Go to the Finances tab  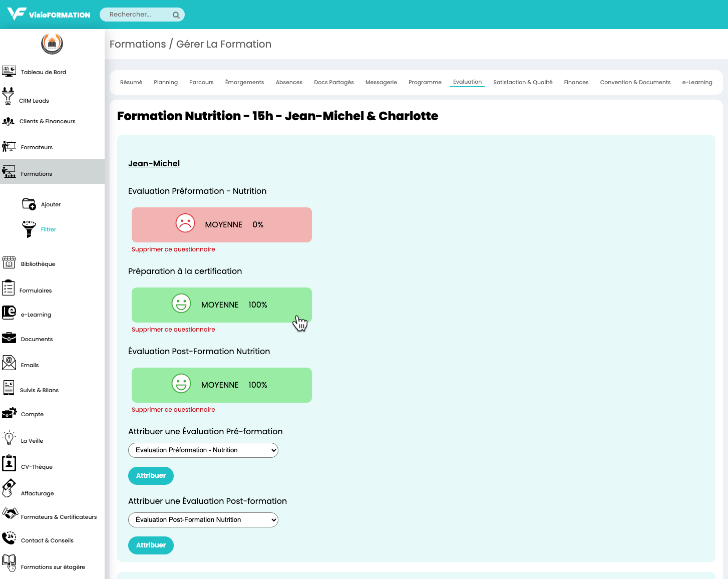(576, 82)
